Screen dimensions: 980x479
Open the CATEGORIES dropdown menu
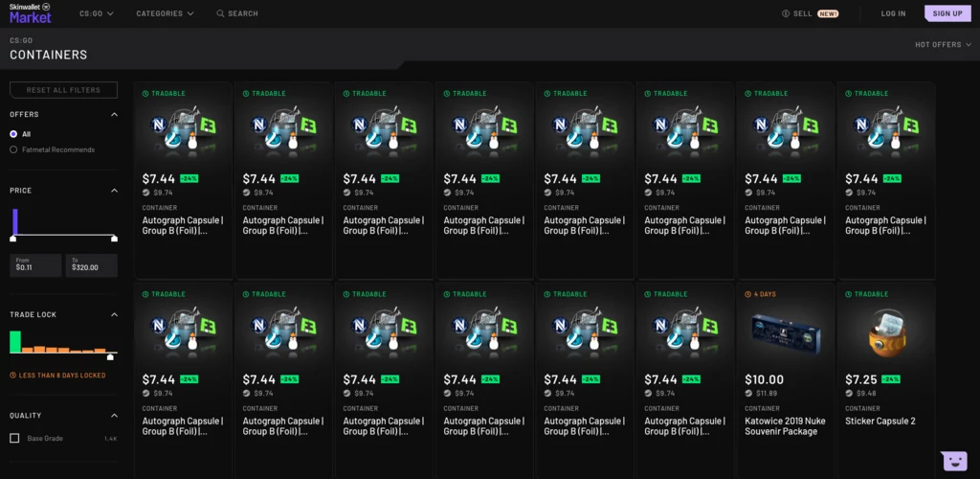[x=165, y=13]
